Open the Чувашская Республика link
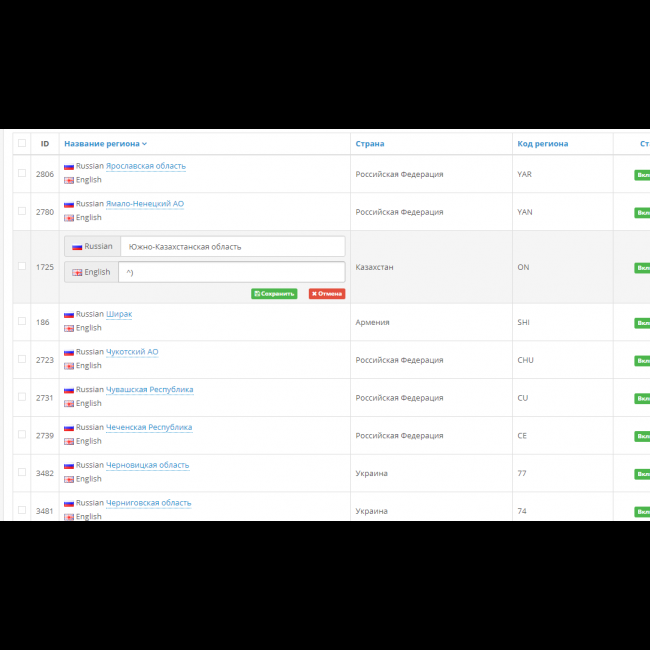Image resolution: width=650 pixels, height=650 pixels. [149, 390]
